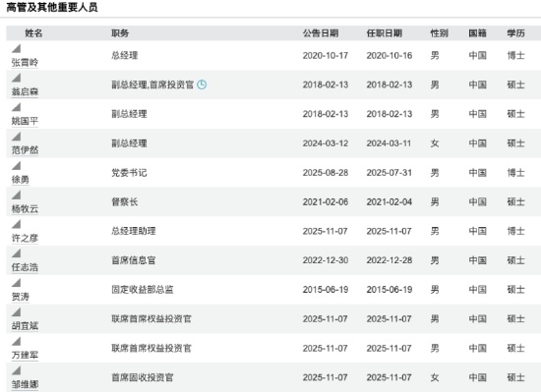Click the triangle icon above 任志浩
Screen dimensions: 541x392
click(x=16, y=253)
